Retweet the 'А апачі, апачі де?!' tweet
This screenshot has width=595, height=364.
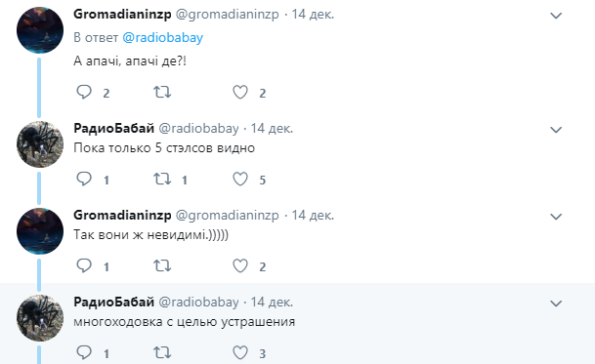pos(162,92)
